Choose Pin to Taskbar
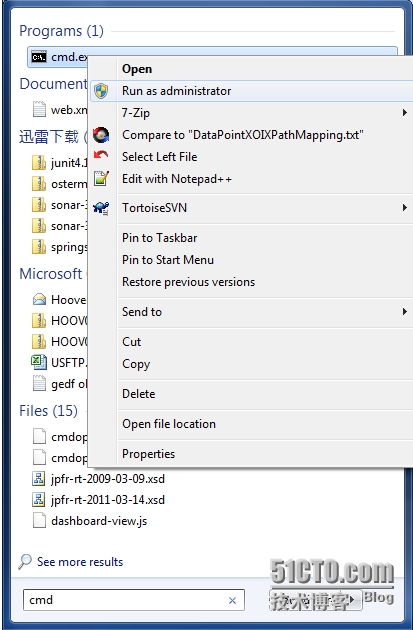This screenshot has width=413, height=630. tap(159, 238)
